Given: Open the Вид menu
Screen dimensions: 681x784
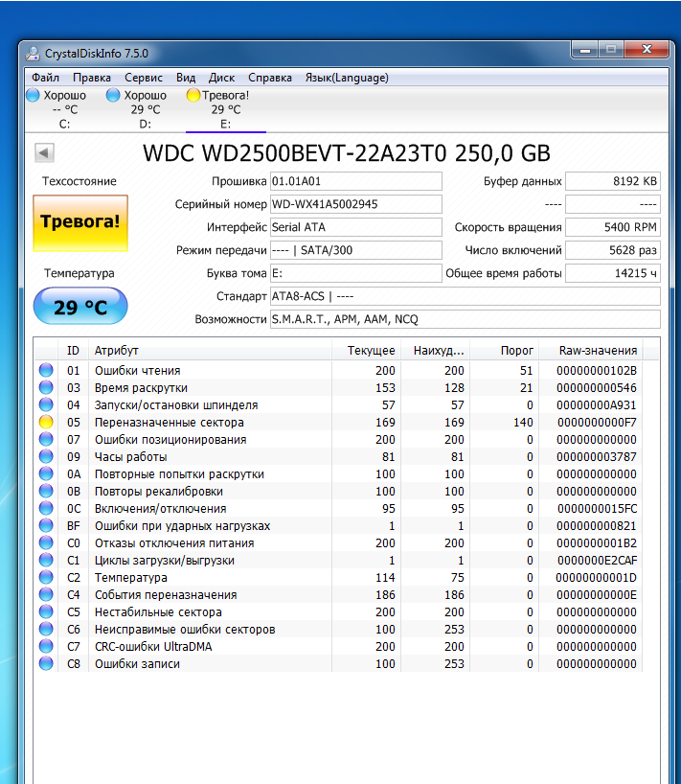Looking at the screenshot, I should [186, 78].
